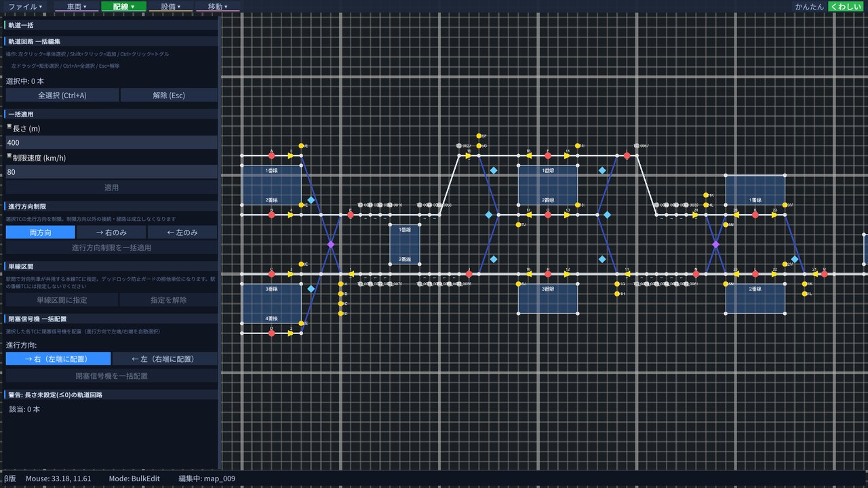
Task: Click the 解除 (Esc) button
Action: [x=169, y=95]
